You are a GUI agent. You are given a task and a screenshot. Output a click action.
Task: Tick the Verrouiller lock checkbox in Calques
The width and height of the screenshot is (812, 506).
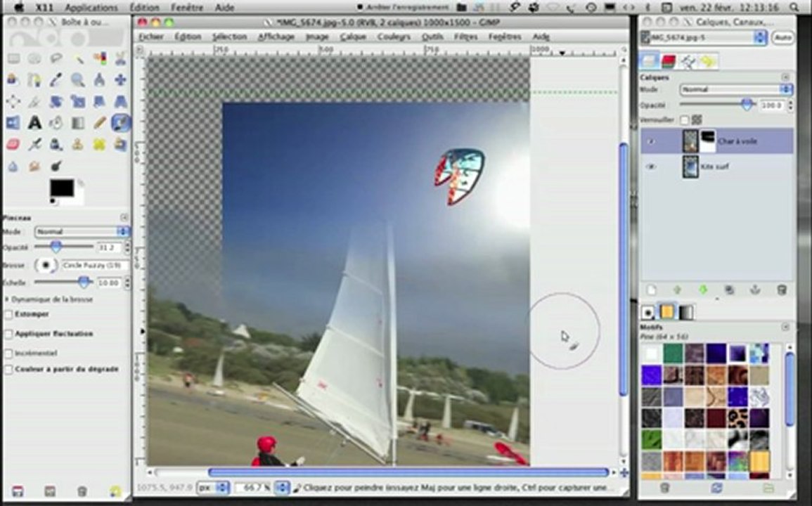click(x=685, y=120)
